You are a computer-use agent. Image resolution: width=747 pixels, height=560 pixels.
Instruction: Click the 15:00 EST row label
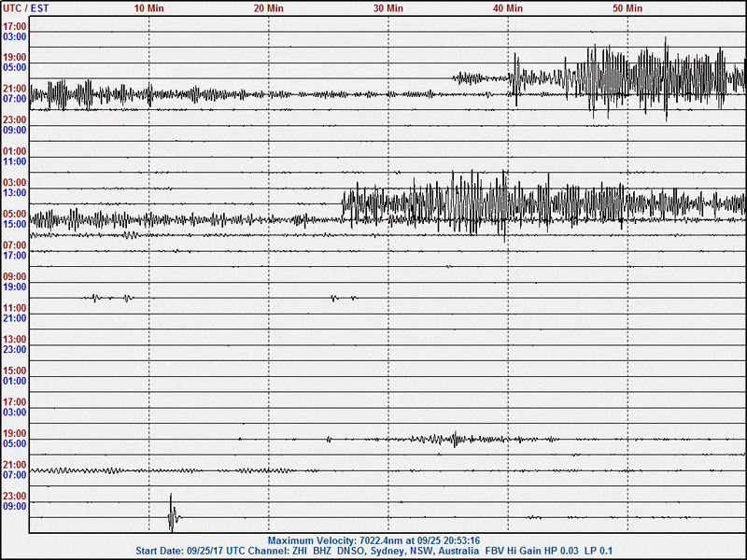[15, 224]
